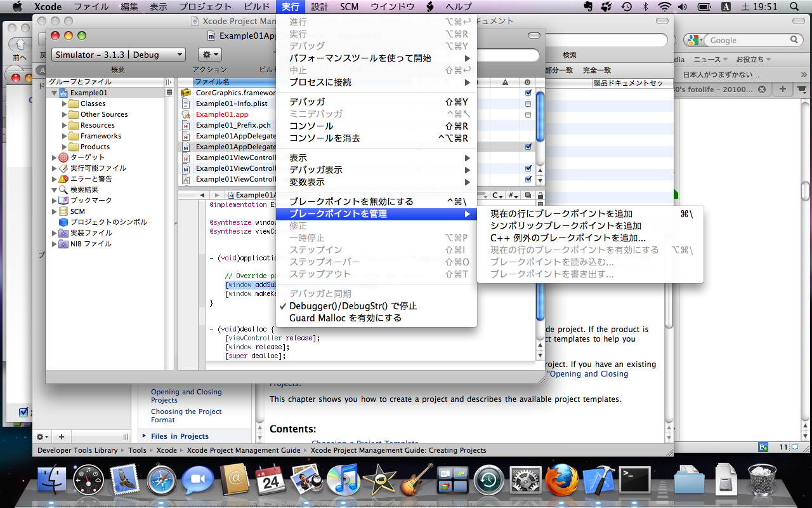Select Example01_Prefix.pch file row
The height and width of the screenshot is (508, 812).
233,125
